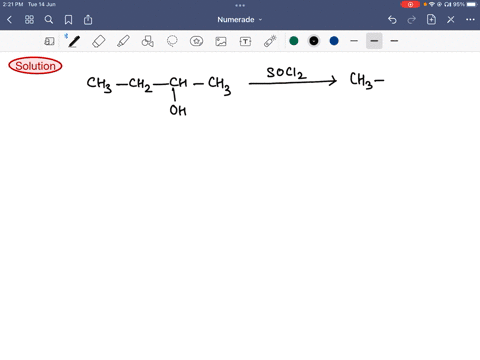Tap the red Solution label

(35, 66)
